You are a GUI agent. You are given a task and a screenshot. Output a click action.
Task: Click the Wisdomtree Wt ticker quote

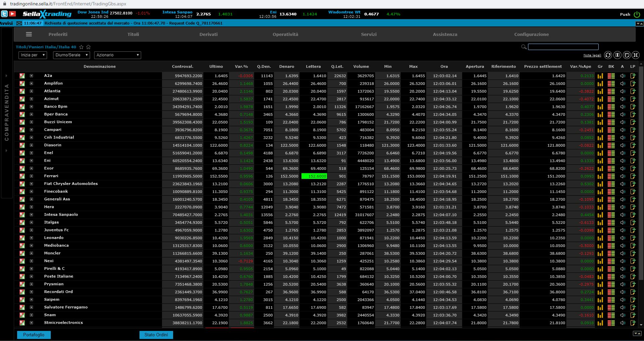click(364, 14)
